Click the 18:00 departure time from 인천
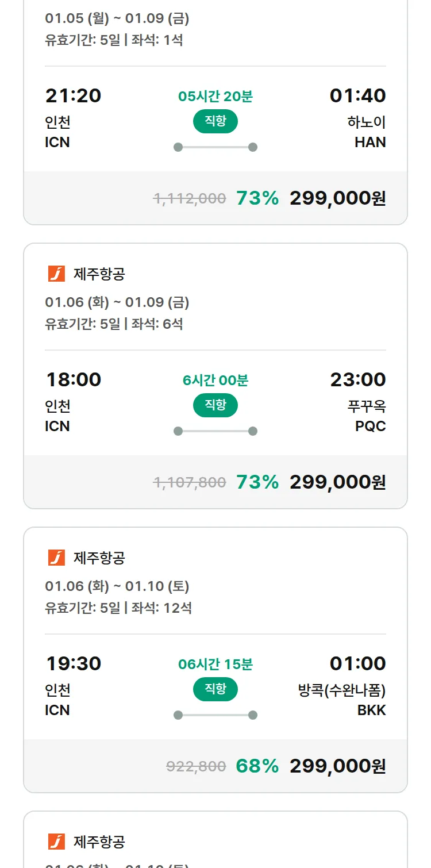The width and height of the screenshot is (431, 868). (x=74, y=380)
